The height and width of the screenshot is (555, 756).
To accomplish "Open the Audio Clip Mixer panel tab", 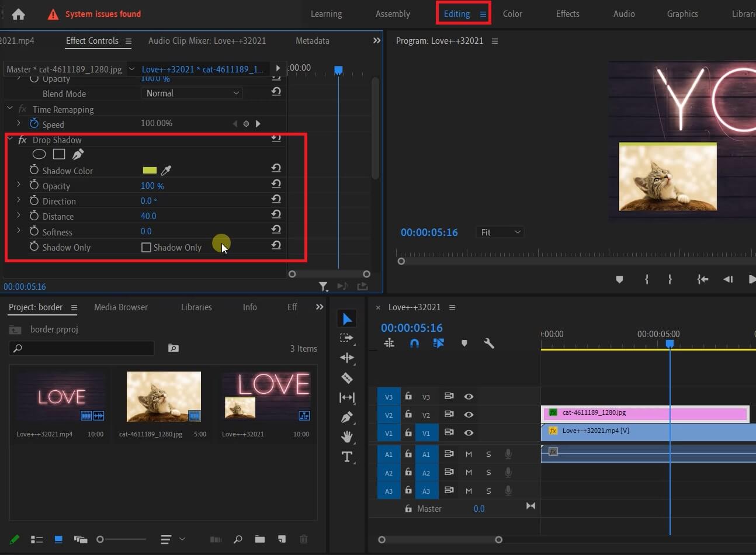I will (207, 41).
